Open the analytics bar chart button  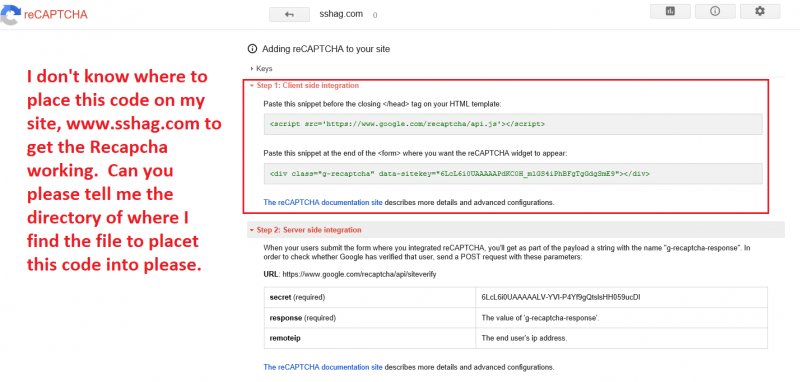click(x=670, y=11)
